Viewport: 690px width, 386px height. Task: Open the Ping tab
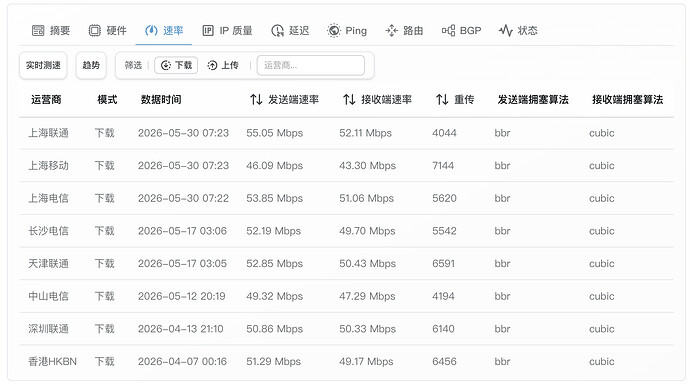pos(347,30)
